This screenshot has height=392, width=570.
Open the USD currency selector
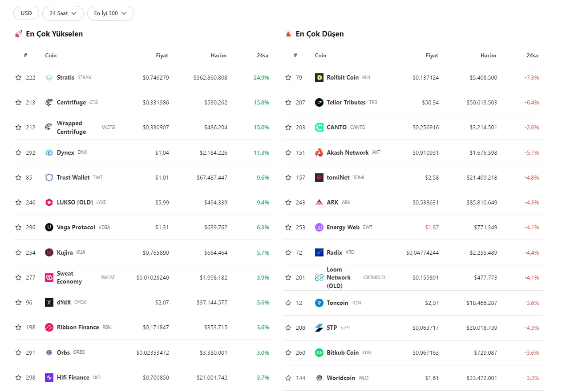[x=26, y=13]
